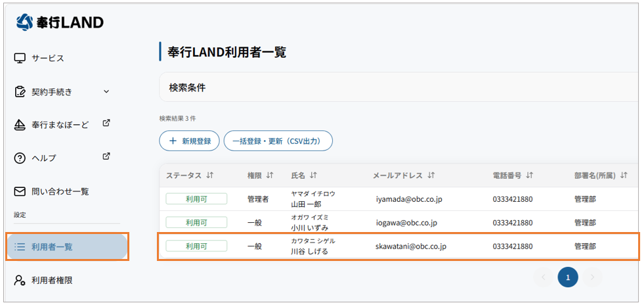This screenshot has width=644, height=305.
Task: Sort by ステータス column arrows
Action: tap(210, 176)
